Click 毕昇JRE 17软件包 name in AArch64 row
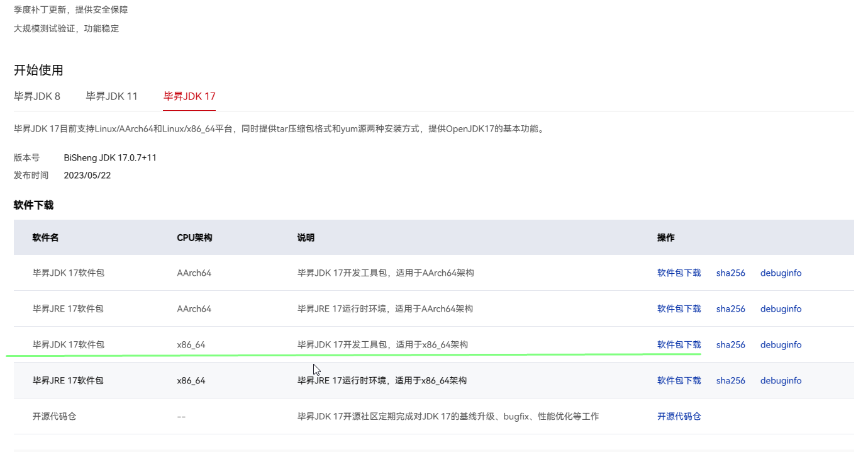 click(68, 309)
